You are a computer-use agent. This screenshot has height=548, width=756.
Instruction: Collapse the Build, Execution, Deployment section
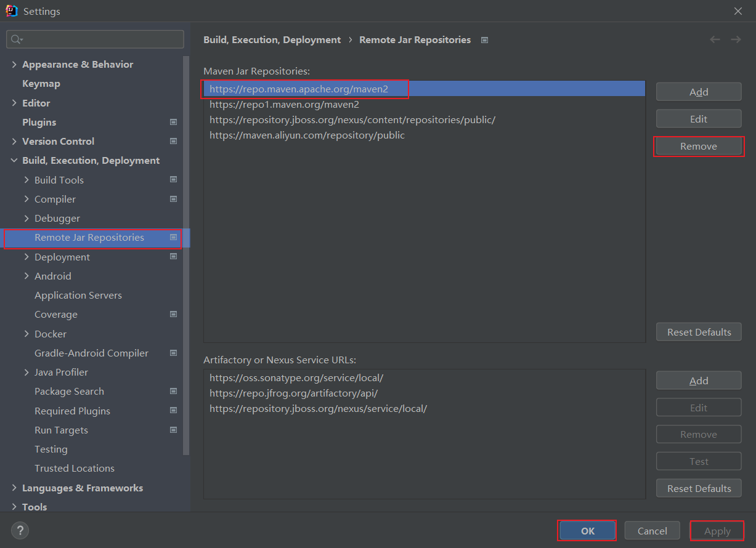click(14, 160)
